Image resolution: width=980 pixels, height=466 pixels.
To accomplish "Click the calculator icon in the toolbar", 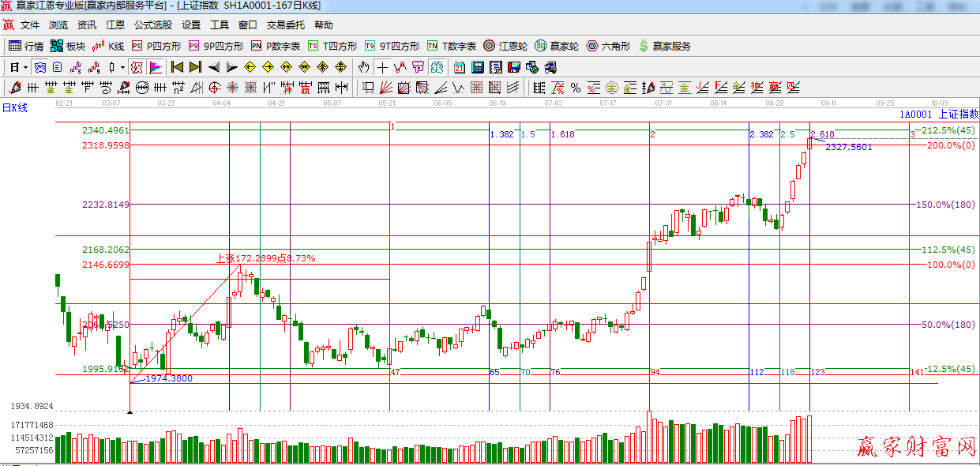I will coord(478,67).
